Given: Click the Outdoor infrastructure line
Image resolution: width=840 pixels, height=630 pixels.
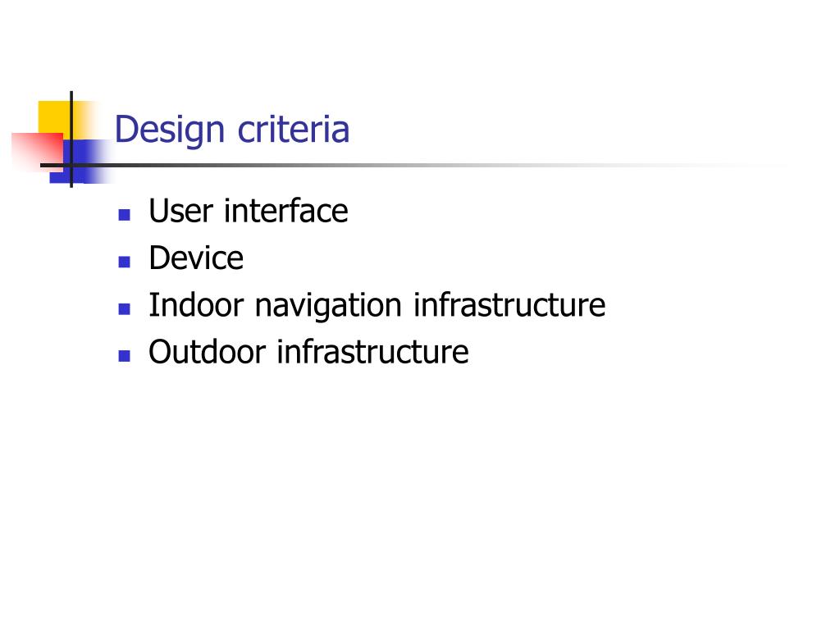Looking at the screenshot, I should 309,352.
